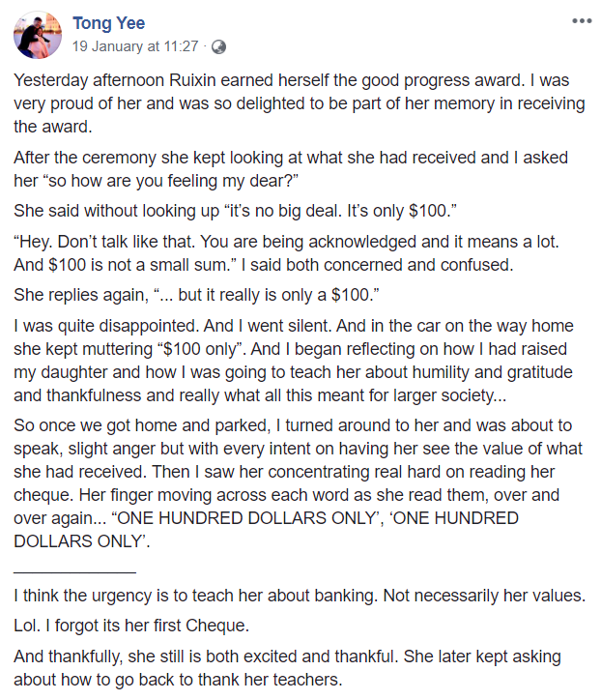This screenshot has height=700, width=601.
Task: Open Tong Yee's profile picture
Action: (37, 35)
